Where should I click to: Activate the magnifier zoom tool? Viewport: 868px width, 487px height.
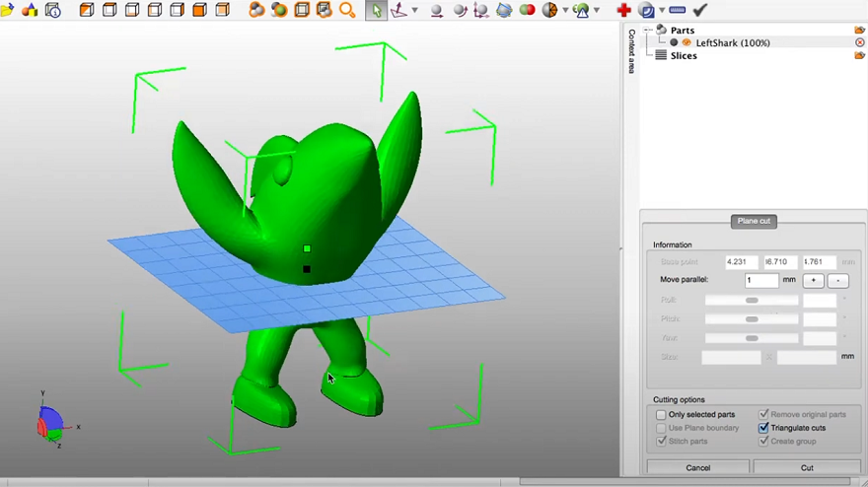tap(347, 10)
